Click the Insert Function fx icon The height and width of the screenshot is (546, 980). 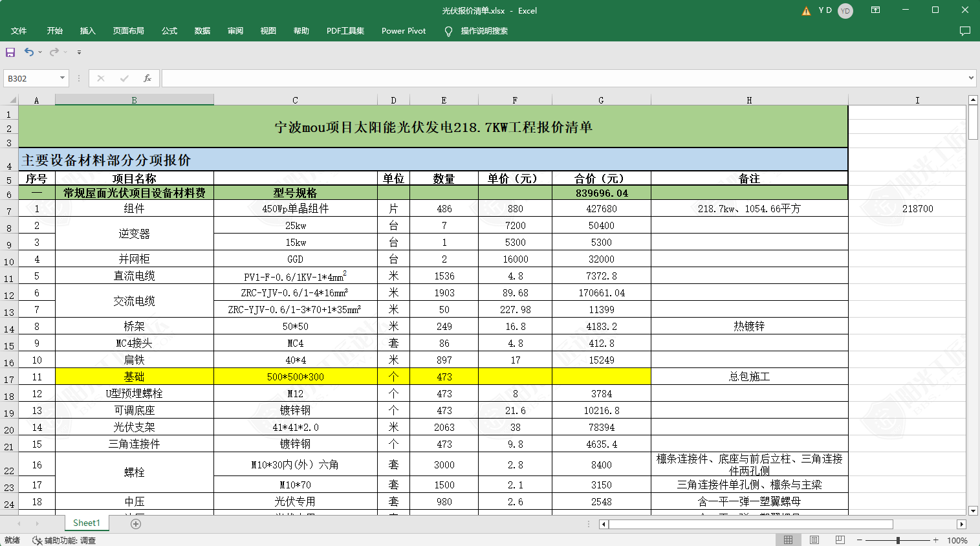tap(147, 78)
